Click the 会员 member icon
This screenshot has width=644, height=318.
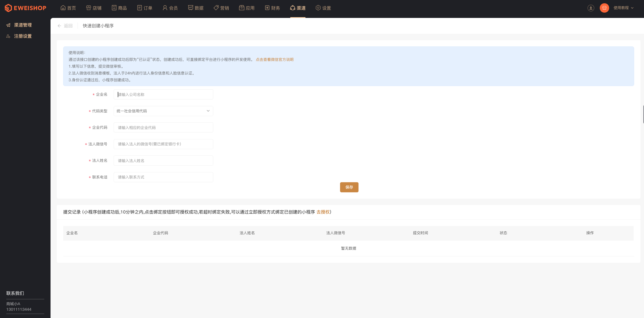pos(165,8)
